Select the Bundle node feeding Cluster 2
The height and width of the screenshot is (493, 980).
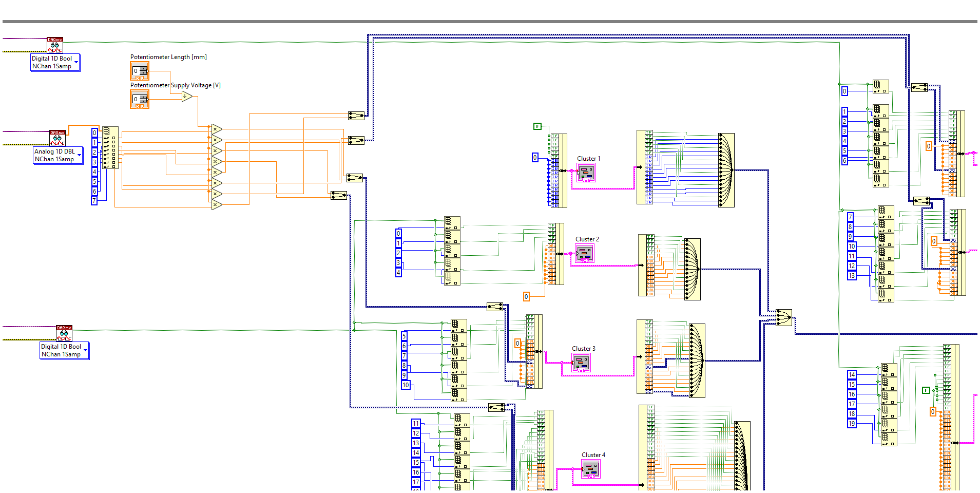click(556, 254)
